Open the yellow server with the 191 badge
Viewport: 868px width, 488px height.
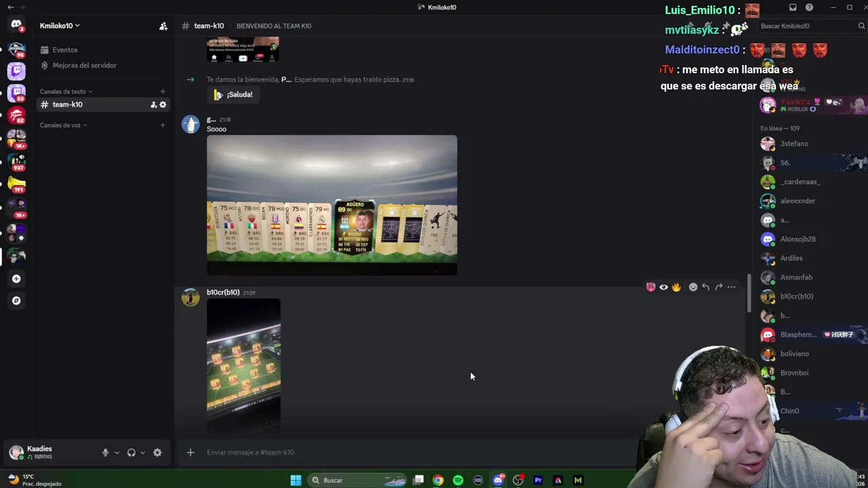tap(16, 184)
